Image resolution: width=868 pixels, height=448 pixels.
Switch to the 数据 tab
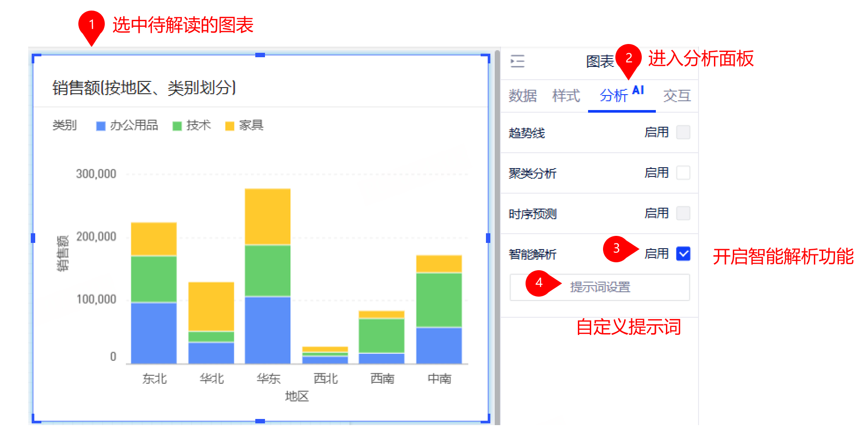[522, 95]
